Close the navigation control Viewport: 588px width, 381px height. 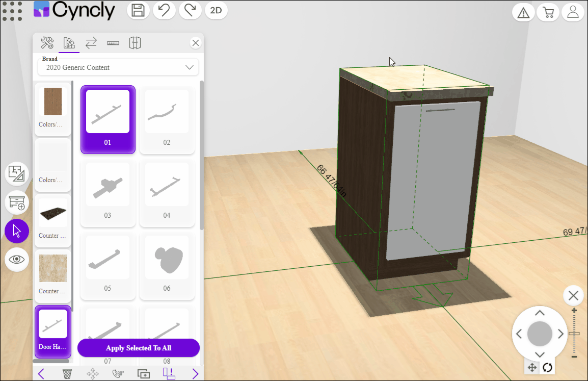point(573,296)
